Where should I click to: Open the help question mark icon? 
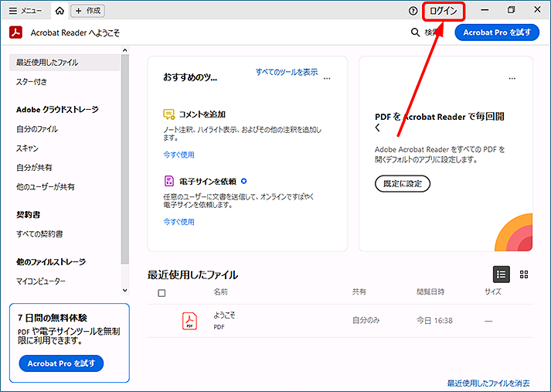pos(413,11)
